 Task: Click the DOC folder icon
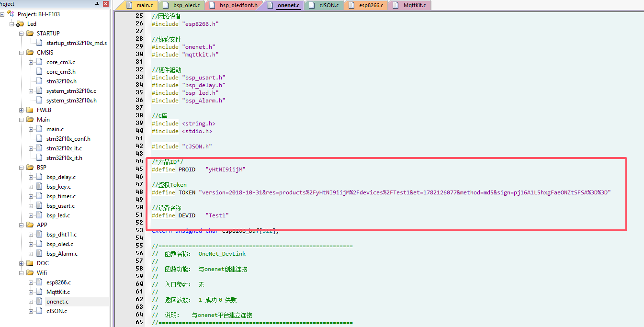30,263
